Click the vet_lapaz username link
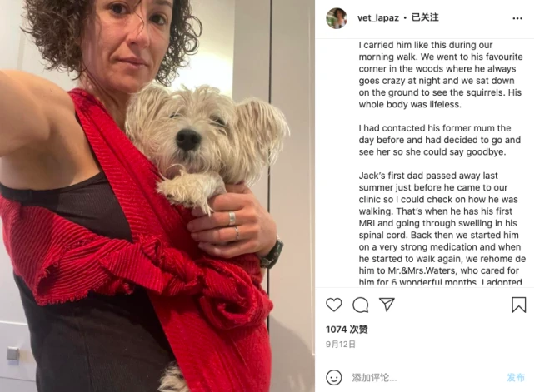Screen dimensions: 534x392 (378, 17)
